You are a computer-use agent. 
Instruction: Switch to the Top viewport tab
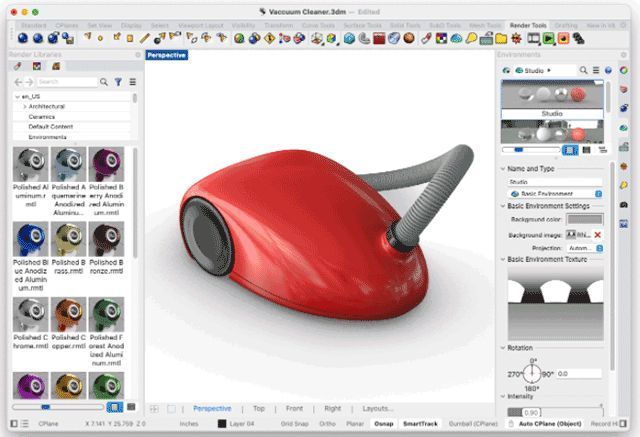pos(259,409)
